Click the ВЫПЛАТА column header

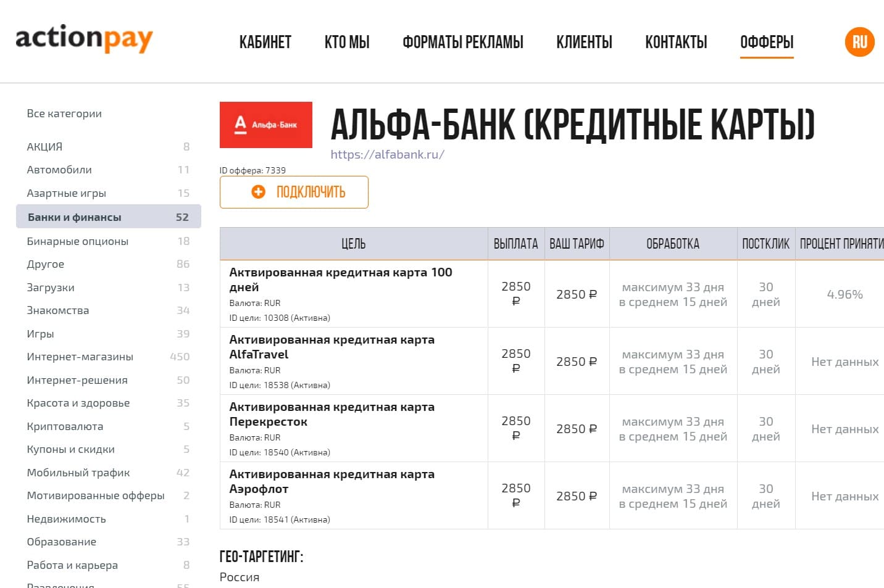tap(515, 244)
